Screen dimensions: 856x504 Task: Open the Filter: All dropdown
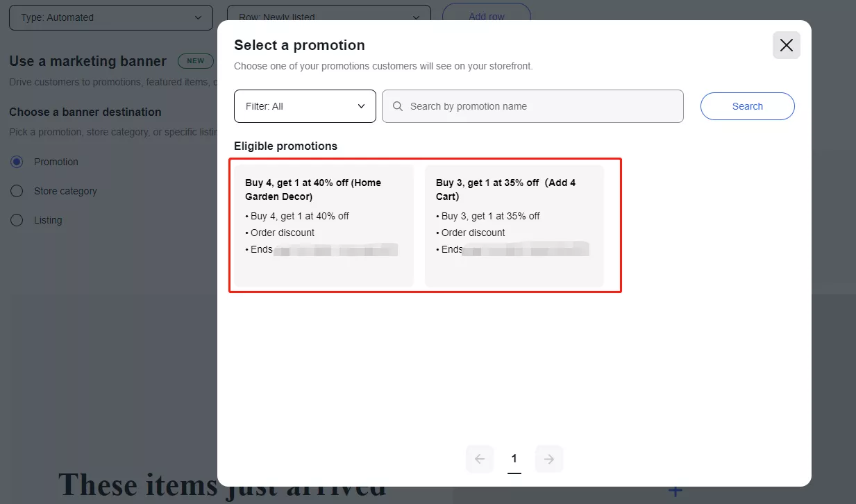(x=305, y=106)
